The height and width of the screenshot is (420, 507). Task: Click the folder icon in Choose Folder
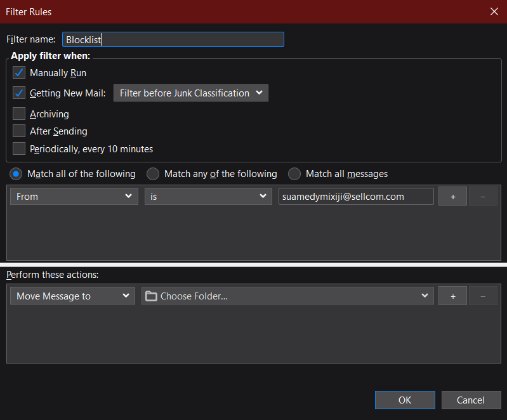click(x=150, y=296)
